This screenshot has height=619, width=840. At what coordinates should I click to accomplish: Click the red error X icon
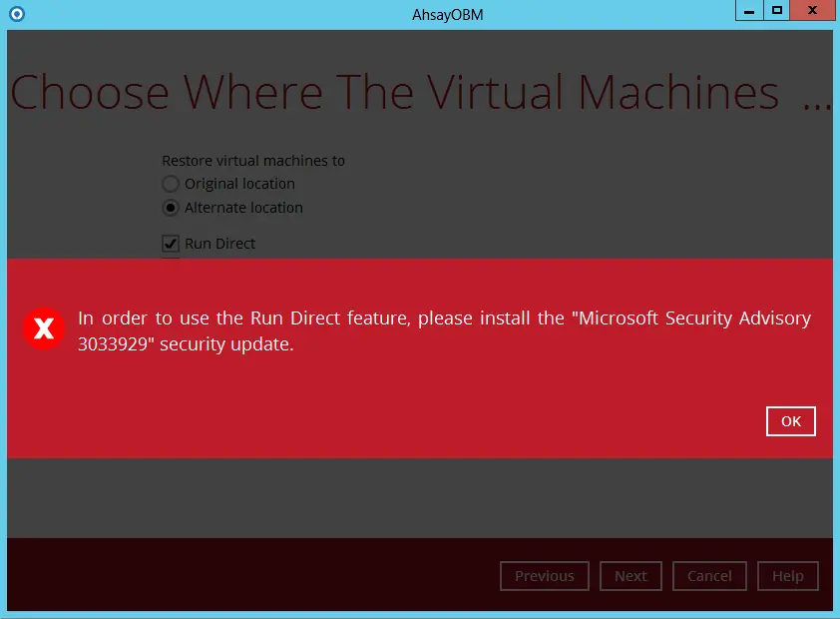[44, 329]
